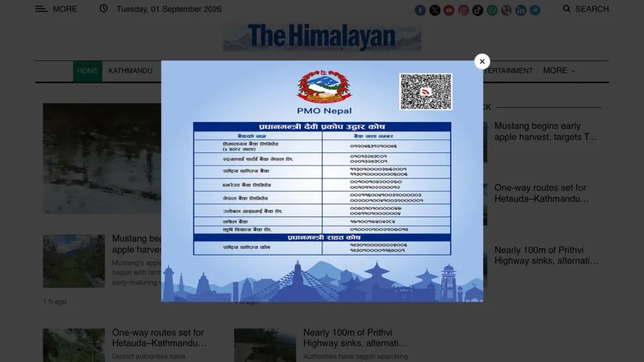Open the hamburger menu icon
Screen dimensions: 644x362
pos(41,9)
